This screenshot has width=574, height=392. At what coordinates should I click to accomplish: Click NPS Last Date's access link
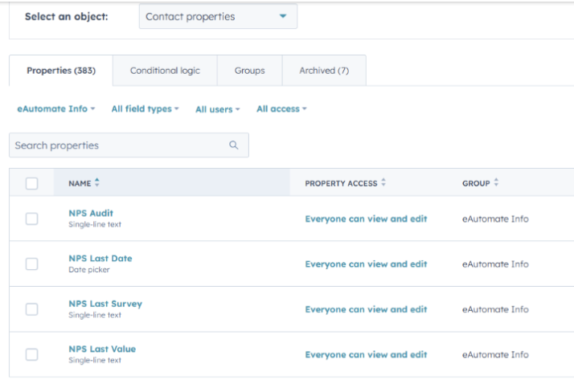[366, 264]
